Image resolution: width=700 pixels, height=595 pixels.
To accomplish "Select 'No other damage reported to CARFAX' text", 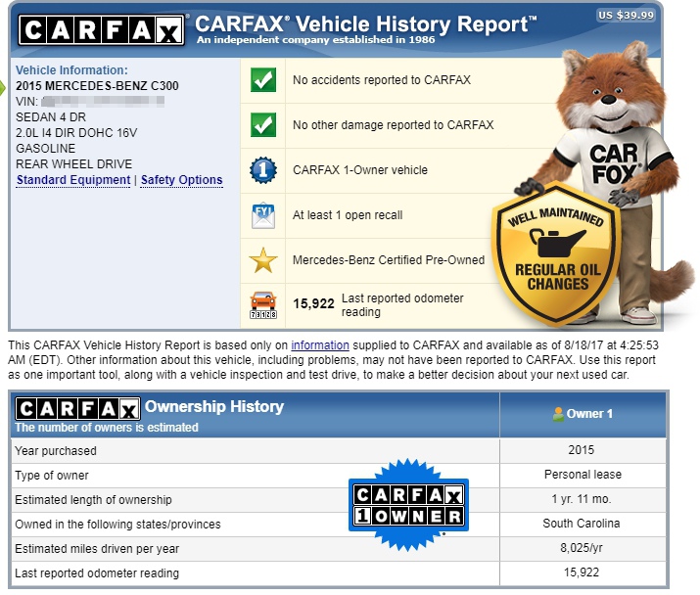I will click(394, 125).
